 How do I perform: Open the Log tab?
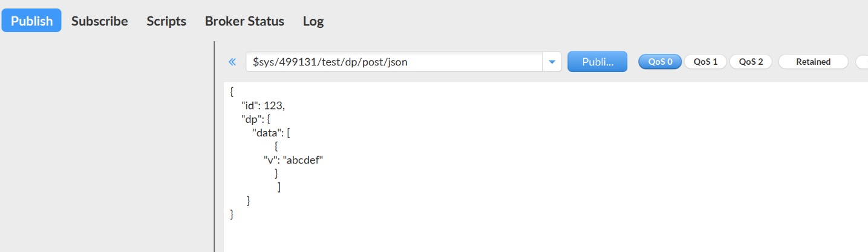click(x=313, y=21)
